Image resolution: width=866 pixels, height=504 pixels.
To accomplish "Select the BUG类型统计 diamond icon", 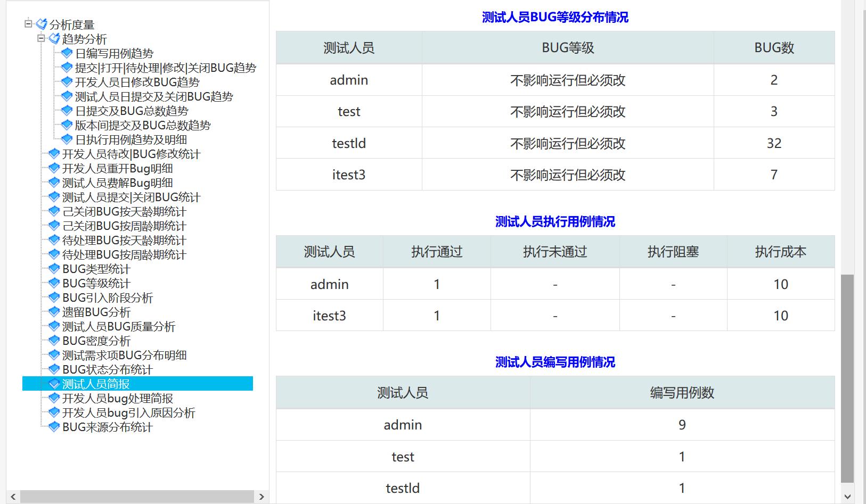I will coord(54,269).
